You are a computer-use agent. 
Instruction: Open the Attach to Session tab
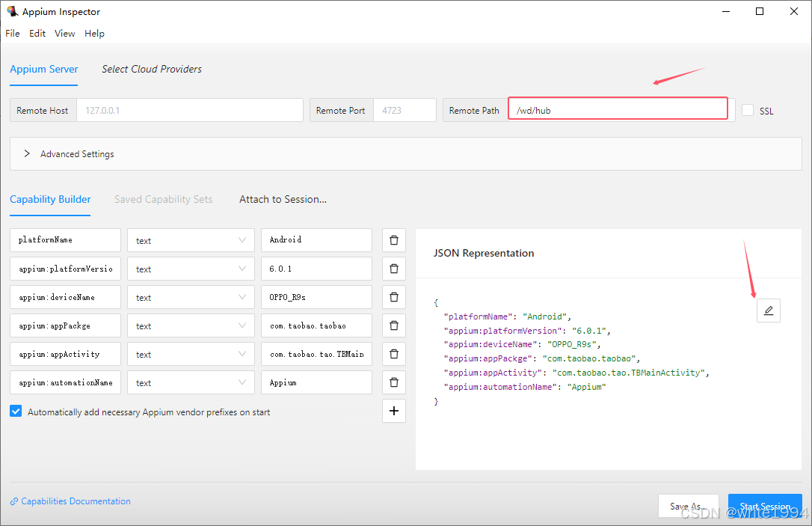(x=283, y=200)
